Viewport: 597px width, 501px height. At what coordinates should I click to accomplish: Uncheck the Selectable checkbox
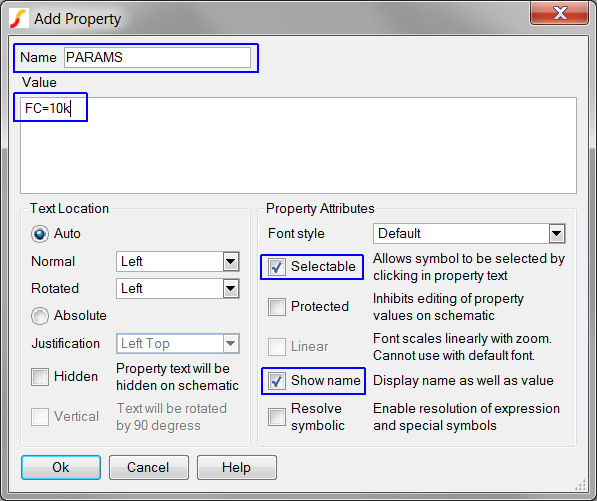277,267
